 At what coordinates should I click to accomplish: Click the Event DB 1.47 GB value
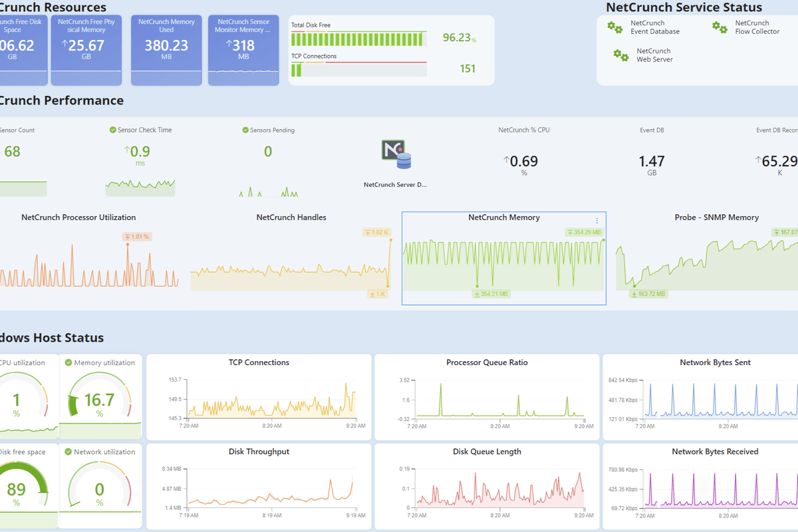pos(652,161)
